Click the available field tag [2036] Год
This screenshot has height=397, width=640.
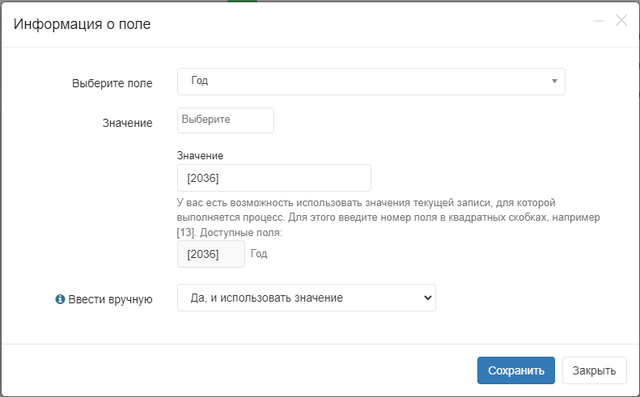point(211,254)
